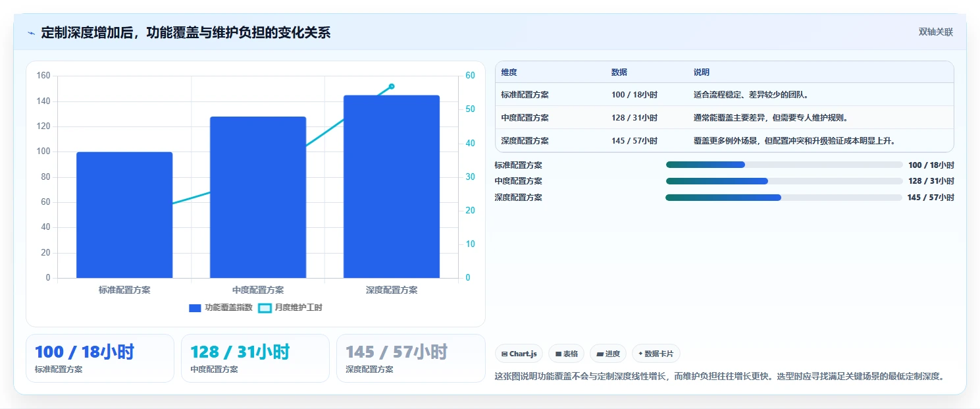Click the summary sentence below the chips
980x409 pixels.
point(719,377)
